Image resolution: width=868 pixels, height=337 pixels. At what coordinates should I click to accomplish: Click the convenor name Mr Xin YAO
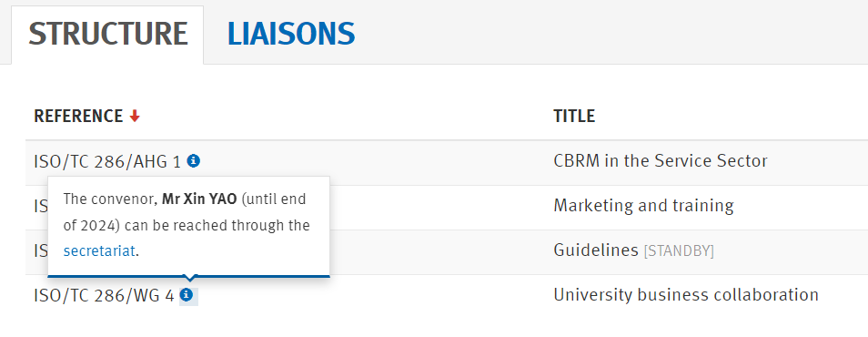[x=199, y=199]
